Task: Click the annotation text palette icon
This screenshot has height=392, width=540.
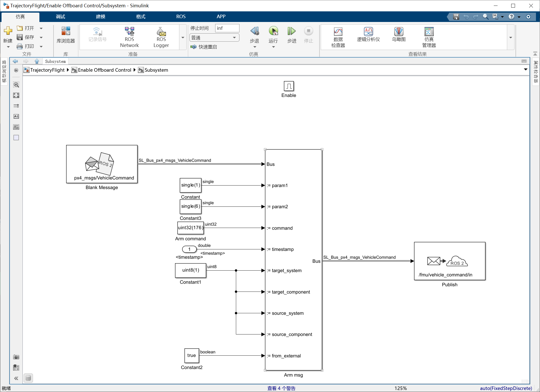Action: click(16, 116)
